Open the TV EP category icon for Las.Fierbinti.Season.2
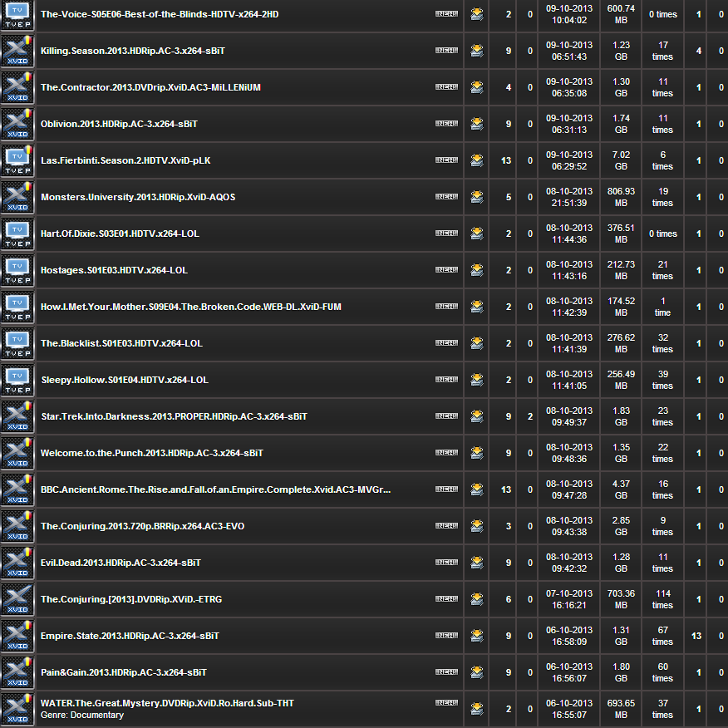 [x=17, y=160]
